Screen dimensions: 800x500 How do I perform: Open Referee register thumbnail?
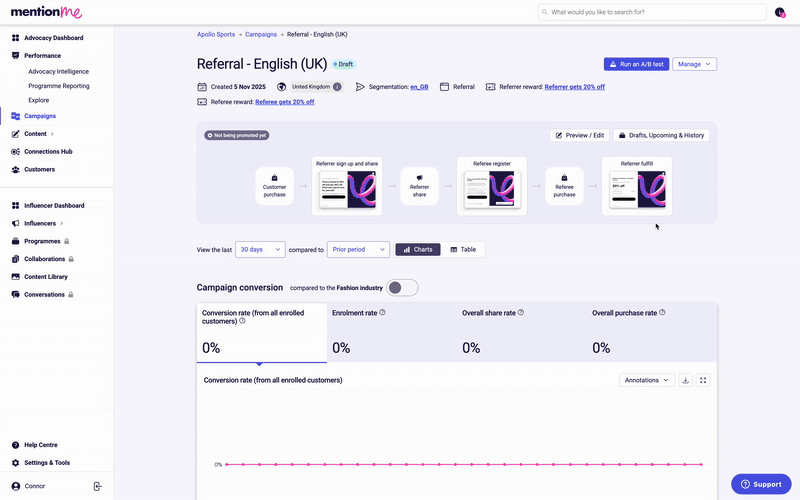pyautogui.click(x=492, y=186)
